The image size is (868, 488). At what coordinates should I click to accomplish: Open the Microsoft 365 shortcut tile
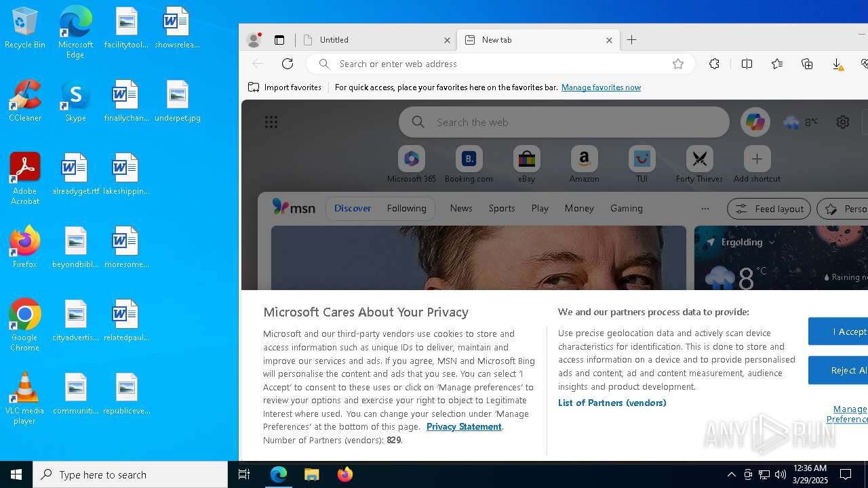[x=412, y=164]
